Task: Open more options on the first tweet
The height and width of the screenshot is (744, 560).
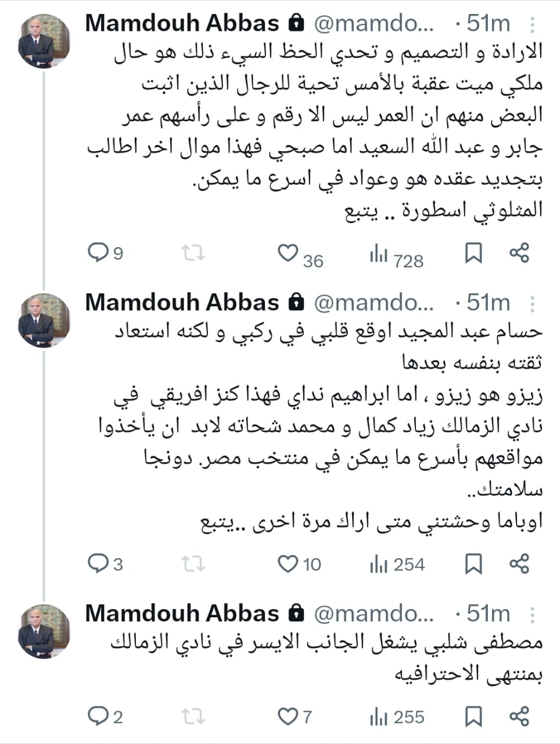Action: point(533,24)
